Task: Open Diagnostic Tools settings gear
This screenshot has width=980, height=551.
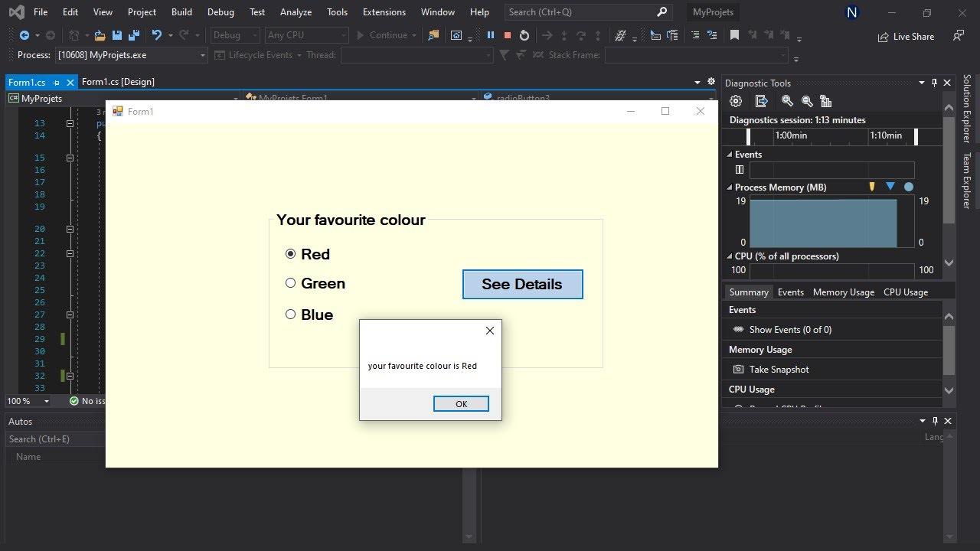Action: [736, 101]
